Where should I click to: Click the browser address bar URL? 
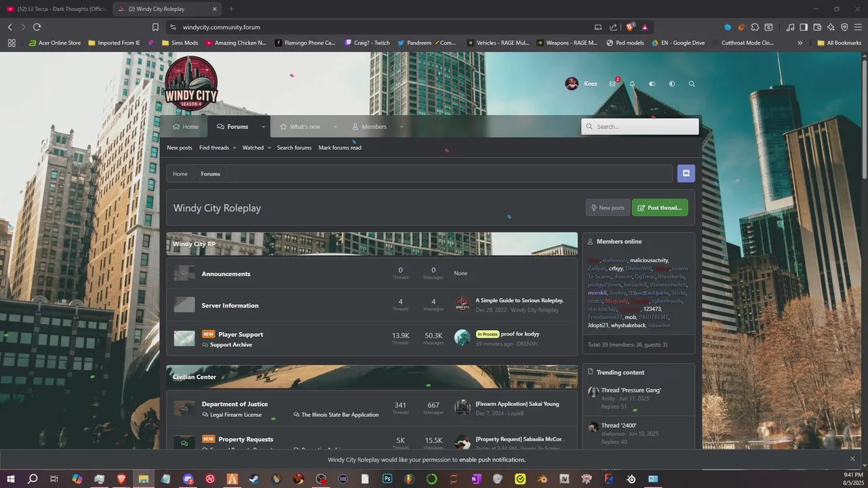[x=222, y=27]
